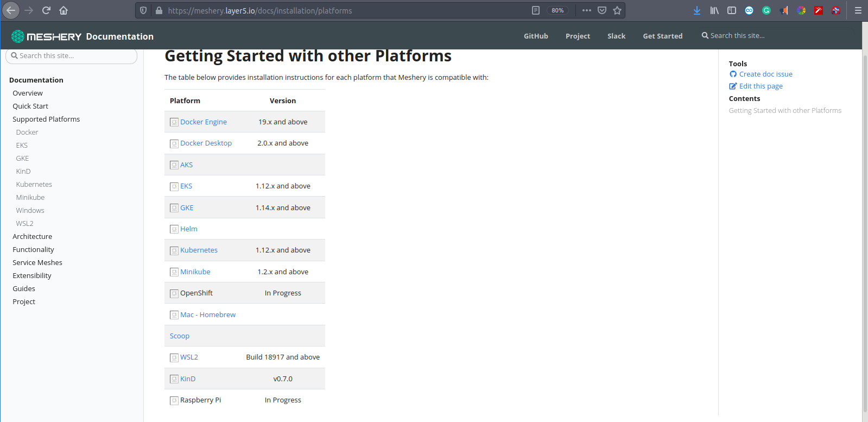Open the Scoop link
868x422 pixels.
coord(180,336)
